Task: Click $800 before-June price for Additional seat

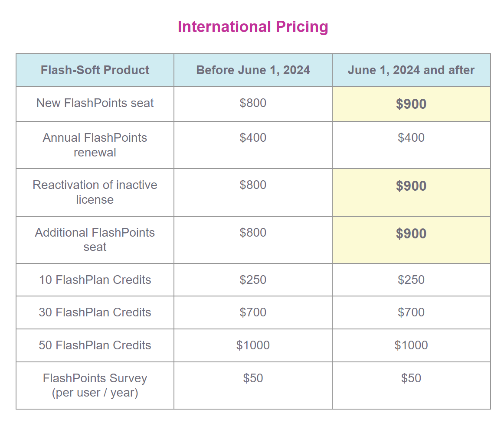Action: coord(253,233)
